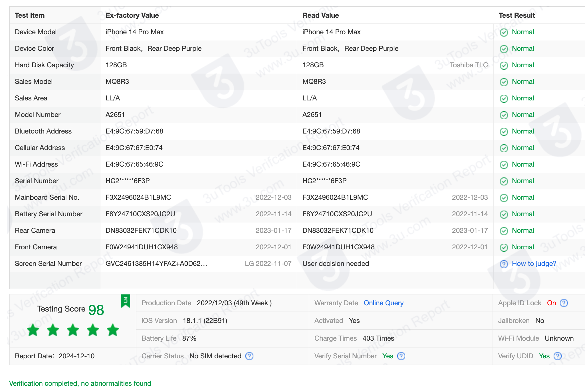Image resolution: width=585 pixels, height=392 pixels.
Task: Click the Normal check icon for Sales Area
Action: coord(504,98)
